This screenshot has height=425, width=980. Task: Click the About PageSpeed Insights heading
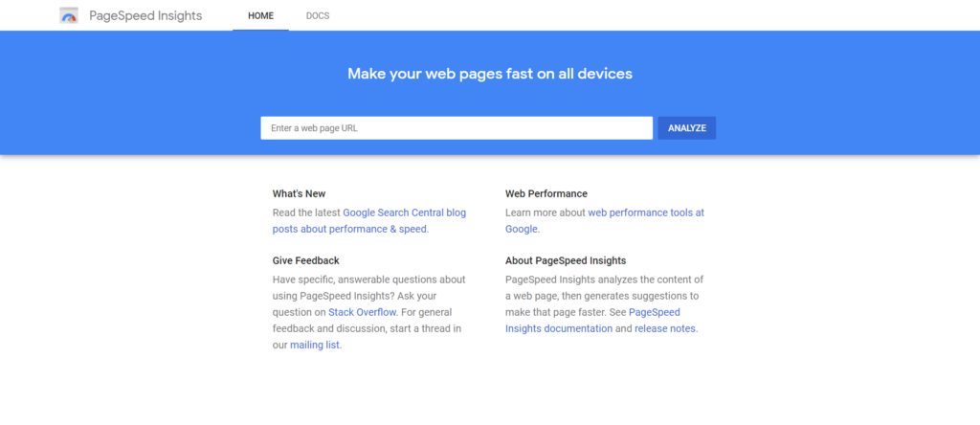coord(566,260)
